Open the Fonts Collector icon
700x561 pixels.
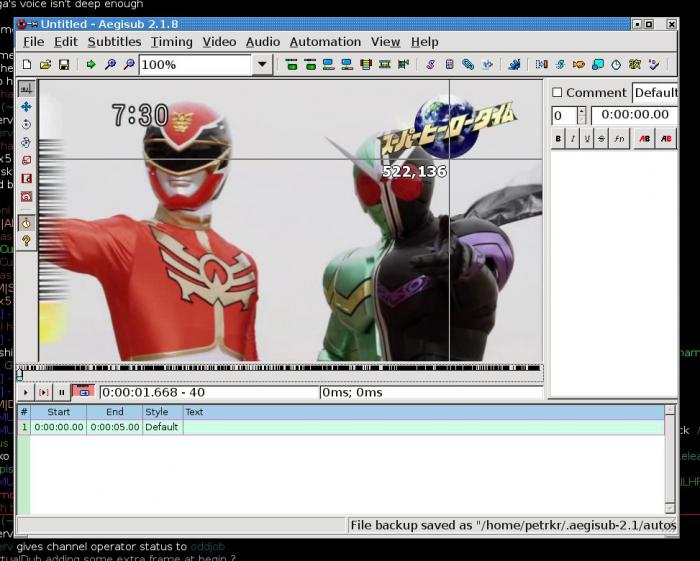point(487,65)
